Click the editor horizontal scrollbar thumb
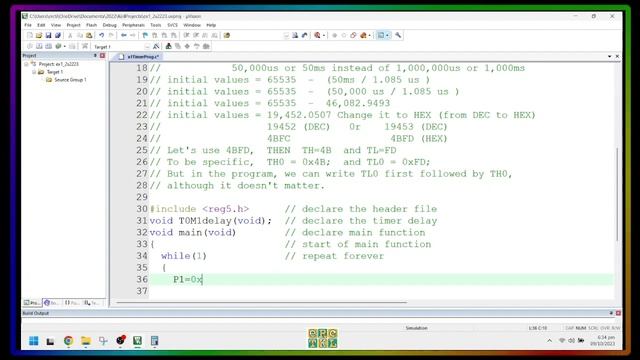Image resolution: width=640 pixels, height=360 pixels. point(261,302)
